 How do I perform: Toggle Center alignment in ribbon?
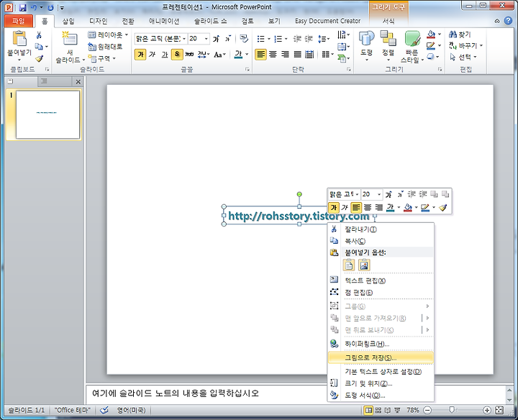point(273,54)
